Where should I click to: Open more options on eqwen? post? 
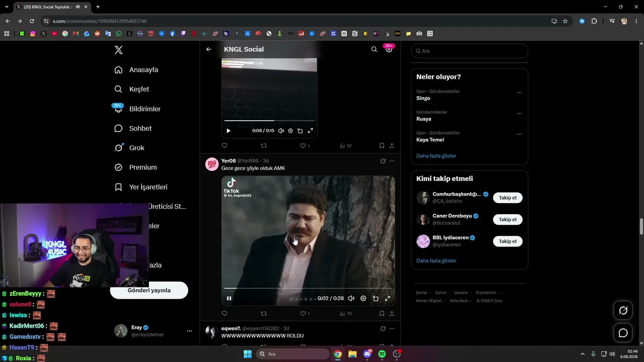tap(392, 329)
